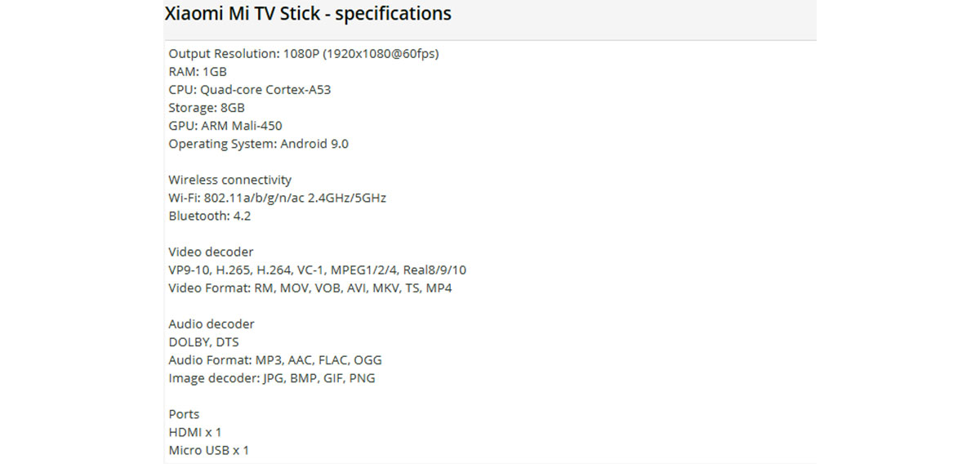
Task: Click the Image decoder JPG, BMP line
Action: pyautogui.click(x=272, y=377)
